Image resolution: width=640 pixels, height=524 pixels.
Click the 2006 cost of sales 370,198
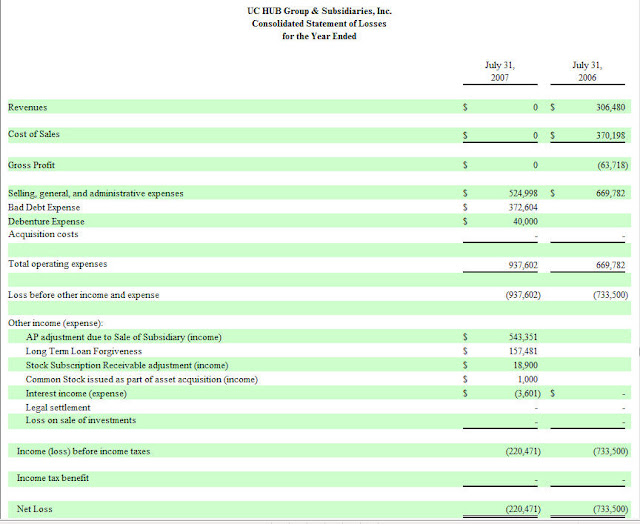[x=611, y=135]
